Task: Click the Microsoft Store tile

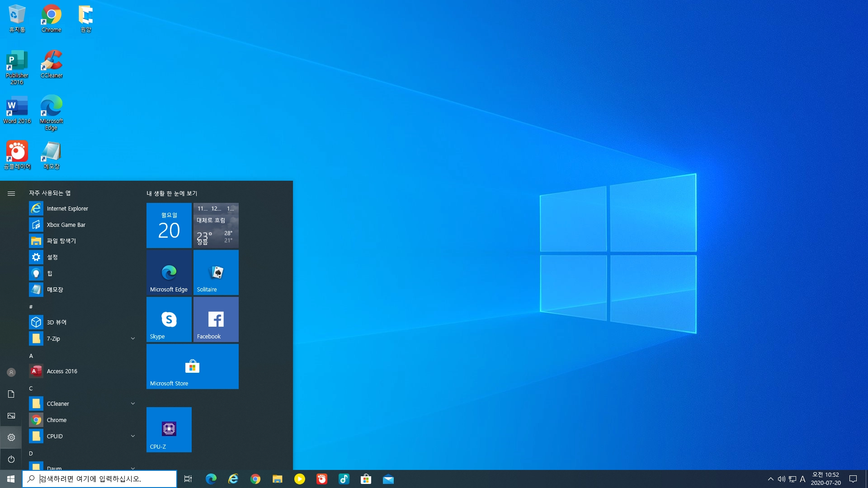Action: [192, 366]
